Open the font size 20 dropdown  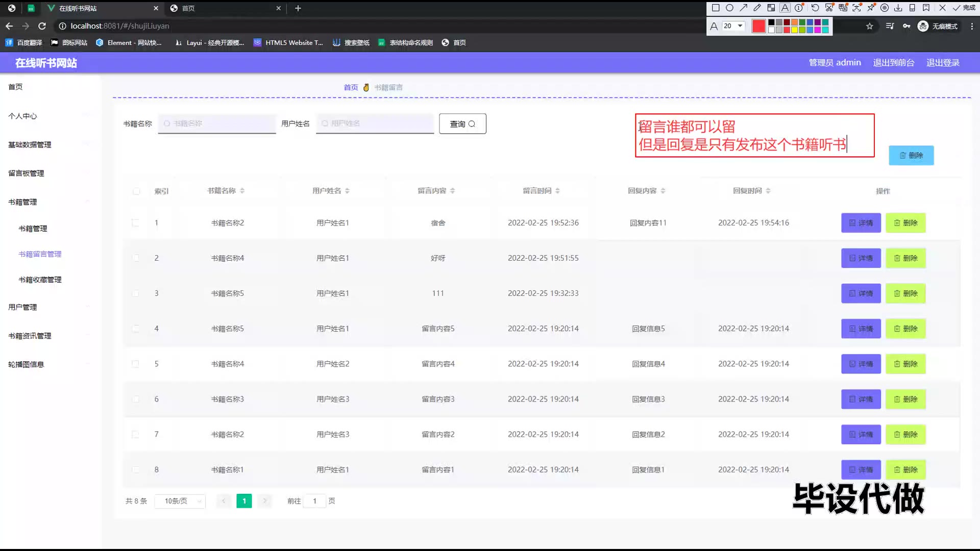(733, 26)
